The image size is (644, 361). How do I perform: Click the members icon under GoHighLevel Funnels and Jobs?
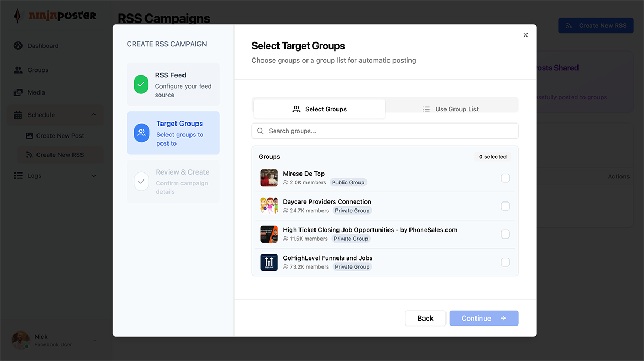pyautogui.click(x=286, y=267)
